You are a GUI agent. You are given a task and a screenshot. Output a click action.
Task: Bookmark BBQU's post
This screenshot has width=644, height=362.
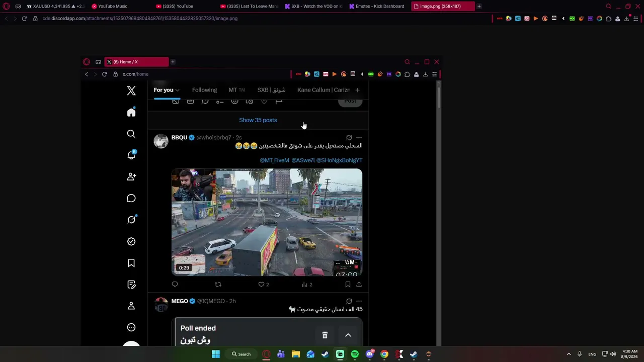point(348,285)
